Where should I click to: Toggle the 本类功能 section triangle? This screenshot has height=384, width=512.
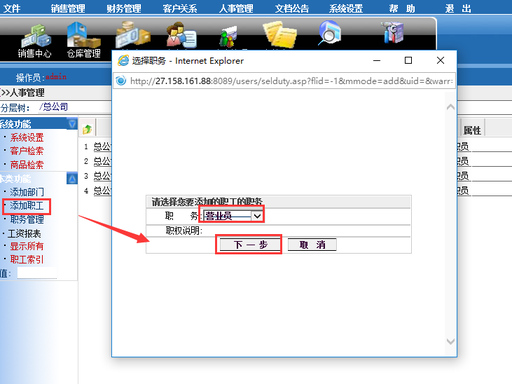click(72, 179)
